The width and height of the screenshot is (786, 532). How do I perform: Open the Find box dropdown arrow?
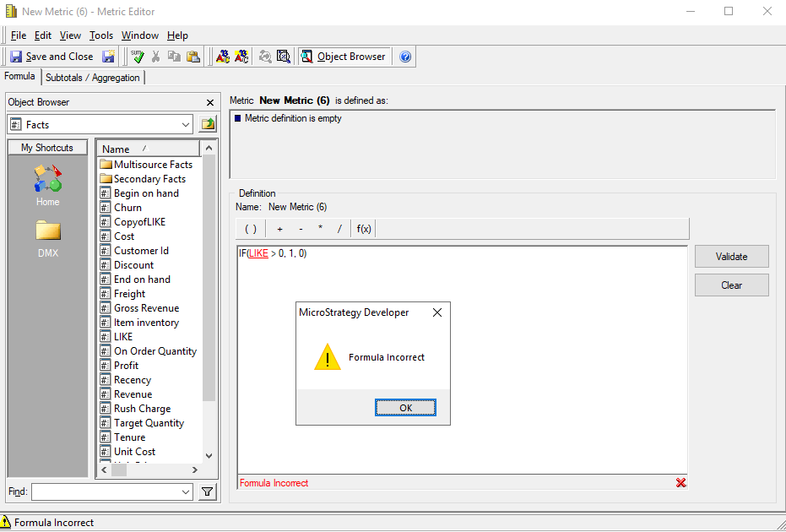pos(186,491)
